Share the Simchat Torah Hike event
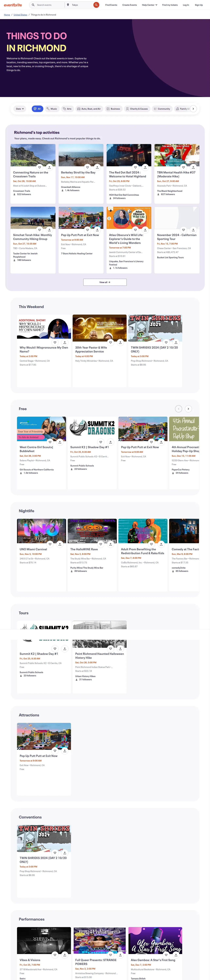This screenshot has width=210, height=980. pyautogui.click(x=49, y=230)
